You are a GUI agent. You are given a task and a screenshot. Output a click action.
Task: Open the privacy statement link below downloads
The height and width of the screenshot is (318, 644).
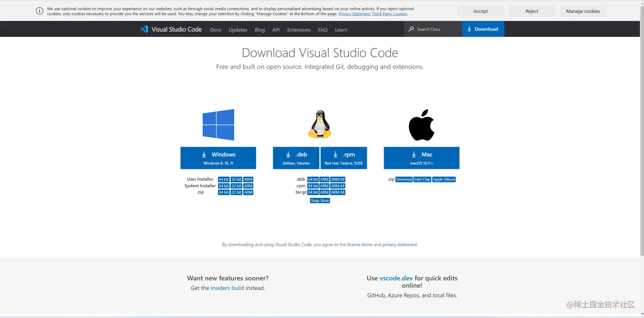point(400,245)
